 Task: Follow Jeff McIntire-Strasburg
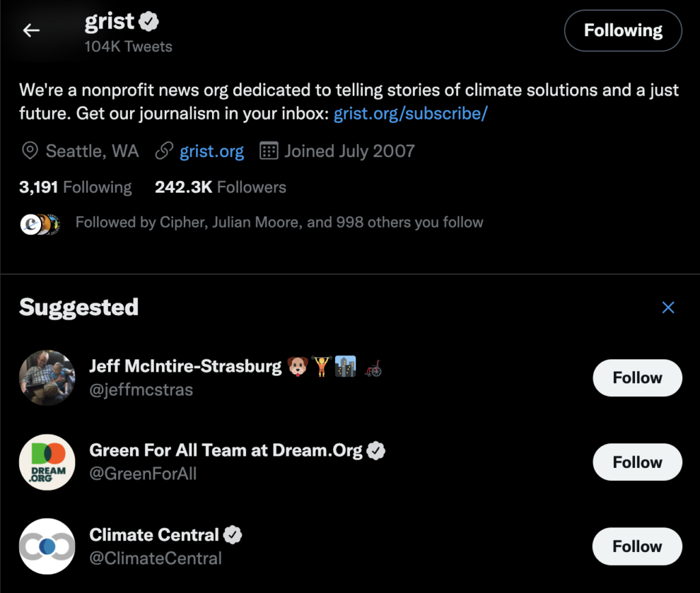(x=636, y=378)
